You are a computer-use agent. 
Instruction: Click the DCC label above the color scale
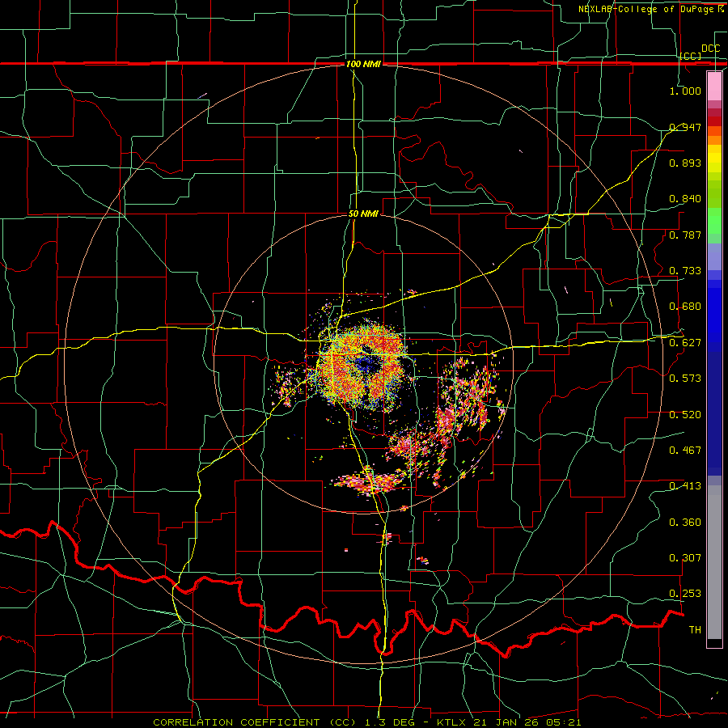coord(710,49)
